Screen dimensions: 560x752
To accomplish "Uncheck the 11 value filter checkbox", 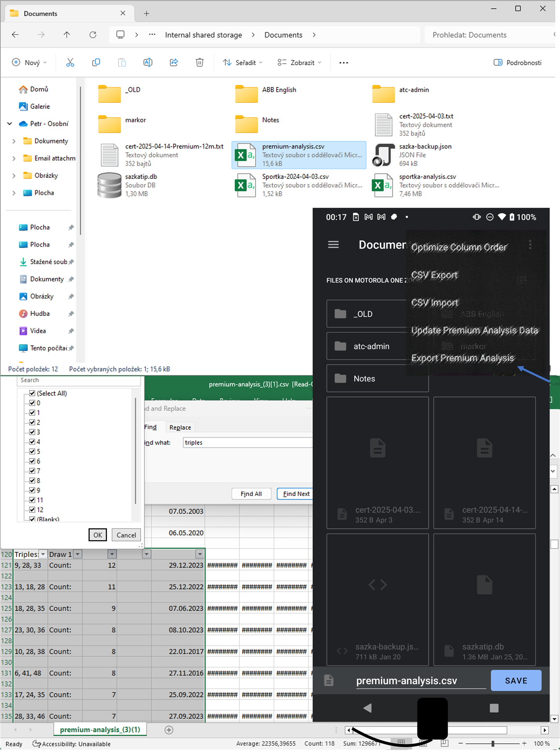I will (32, 500).
